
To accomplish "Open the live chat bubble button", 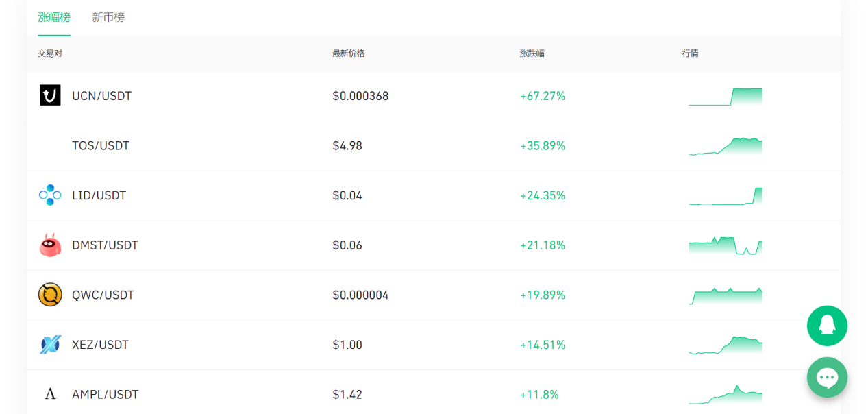I will [x=827, y=377].
